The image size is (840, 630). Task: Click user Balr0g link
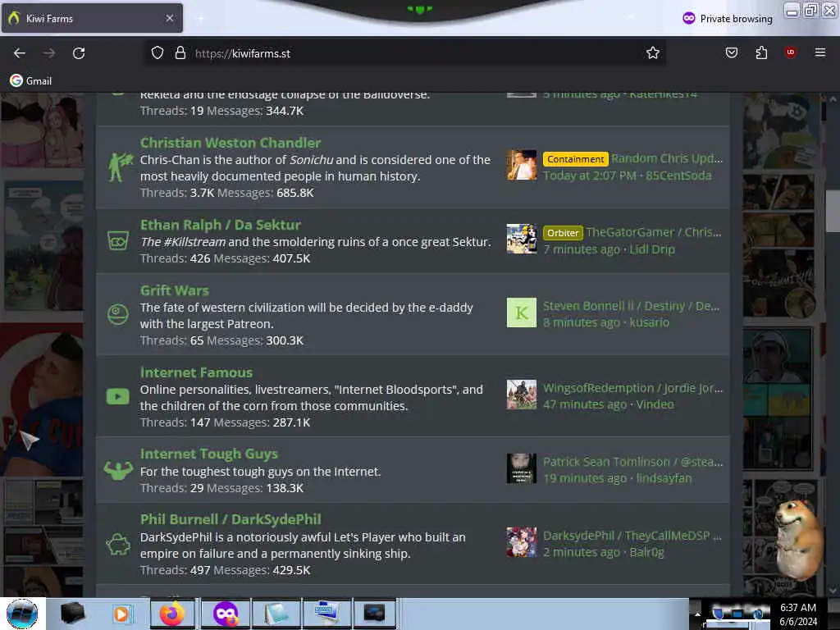click(646, 552)
